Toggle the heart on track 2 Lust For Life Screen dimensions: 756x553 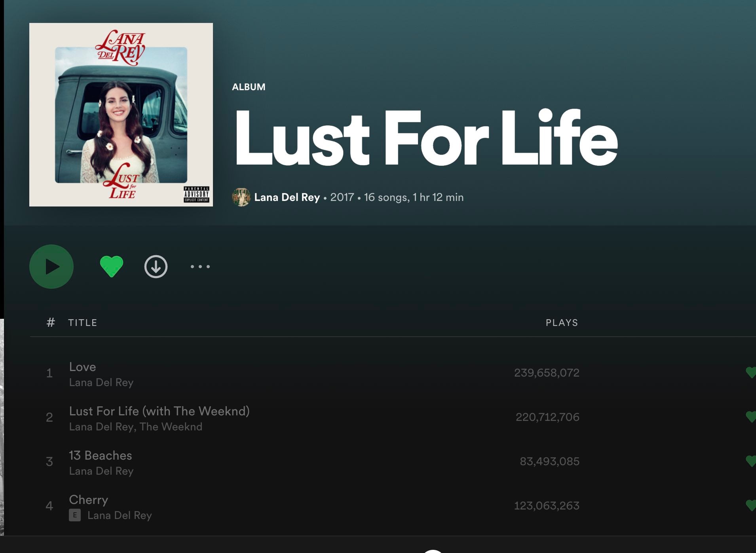tap(751, 417)
